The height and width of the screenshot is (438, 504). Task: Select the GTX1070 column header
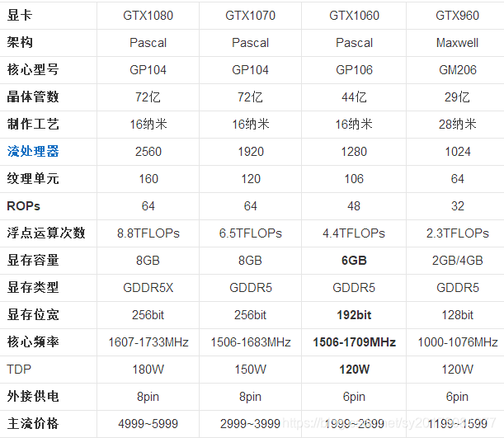pyautogui.click(x=250, y=16)
